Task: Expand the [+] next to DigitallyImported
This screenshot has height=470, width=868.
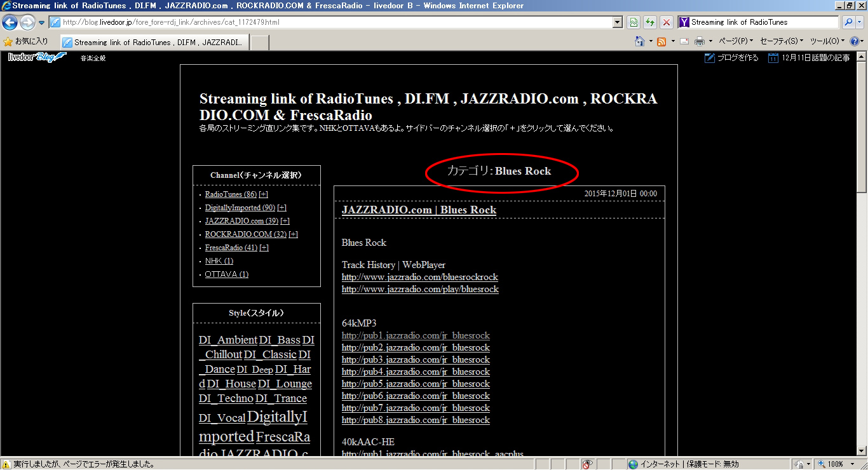Action: (x=282, y=208)
